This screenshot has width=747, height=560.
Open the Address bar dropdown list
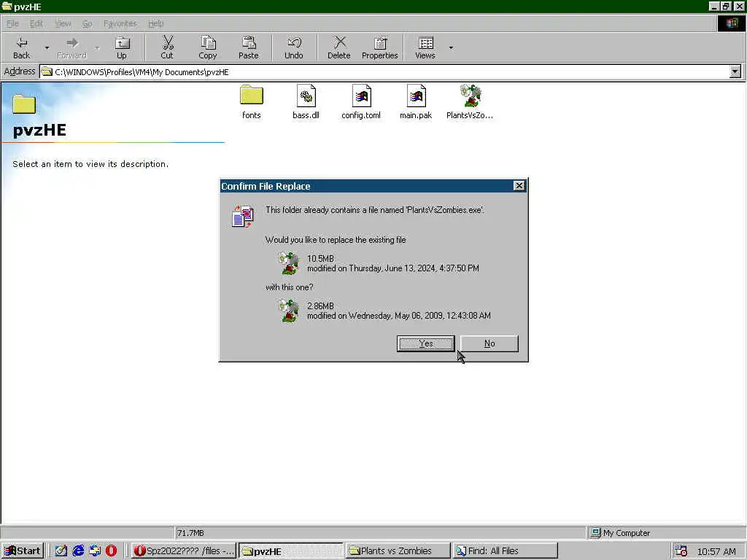(735, 72)
